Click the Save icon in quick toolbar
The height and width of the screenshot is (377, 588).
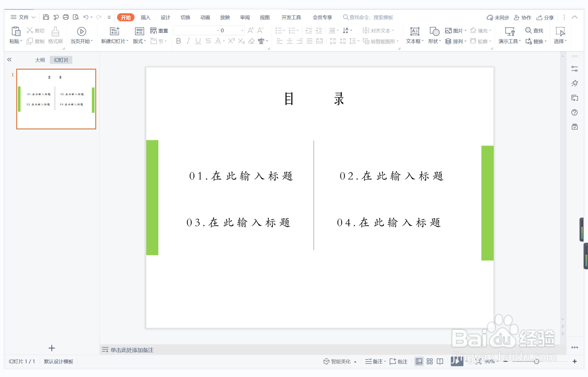46,17
